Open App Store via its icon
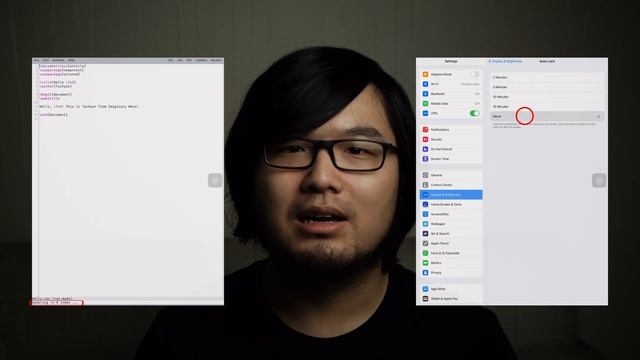The height and width of the screenshot is (360, 640). point(425,289)
